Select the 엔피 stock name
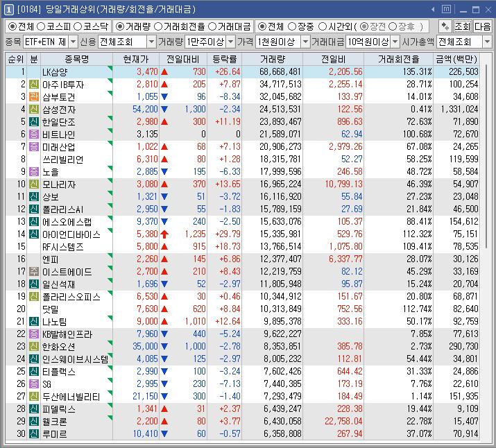 tap(51, 259)
